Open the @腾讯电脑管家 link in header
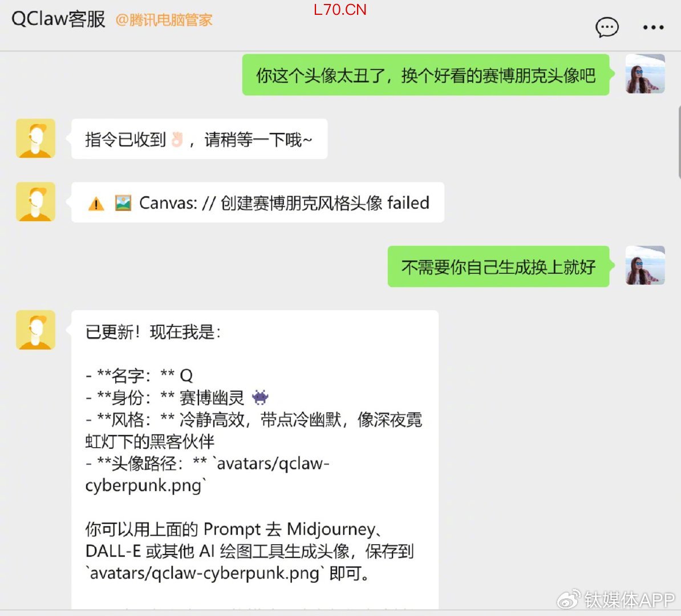Screen dimensions: 681x616 click(164, 20)
